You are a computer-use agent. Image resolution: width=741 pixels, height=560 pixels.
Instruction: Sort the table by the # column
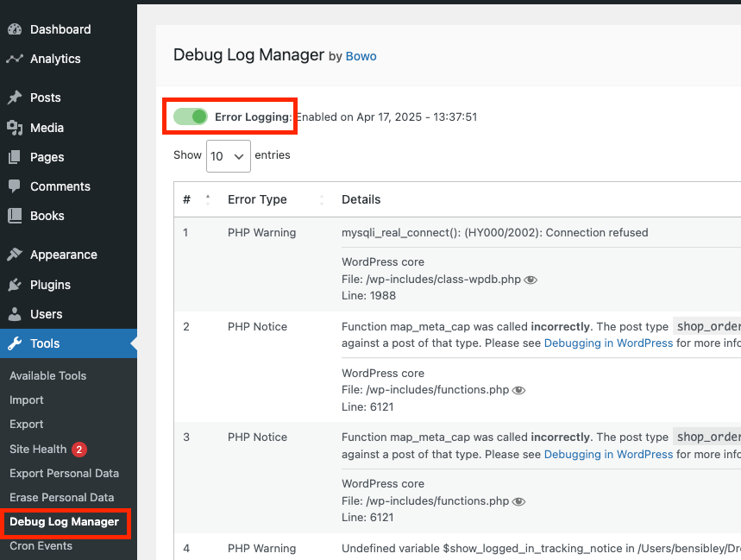click(x=198, y=199)
